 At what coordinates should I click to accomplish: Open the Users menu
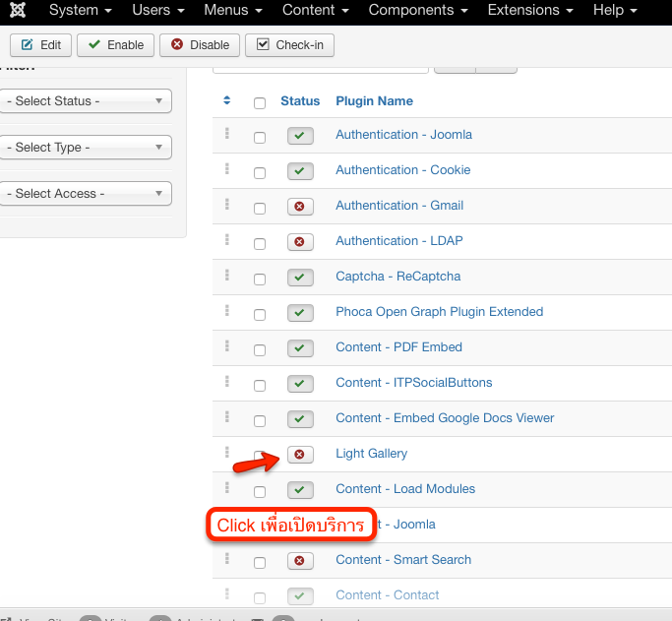tap(158, 10)
